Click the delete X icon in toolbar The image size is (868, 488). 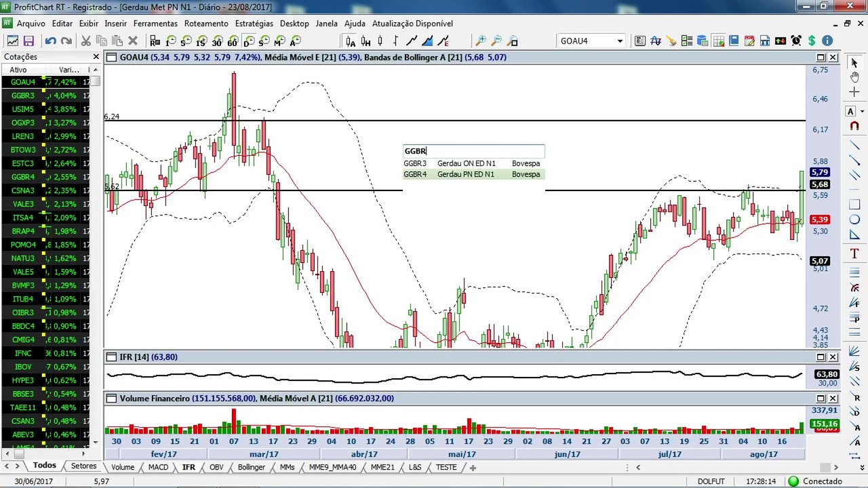tap(133, 41)
